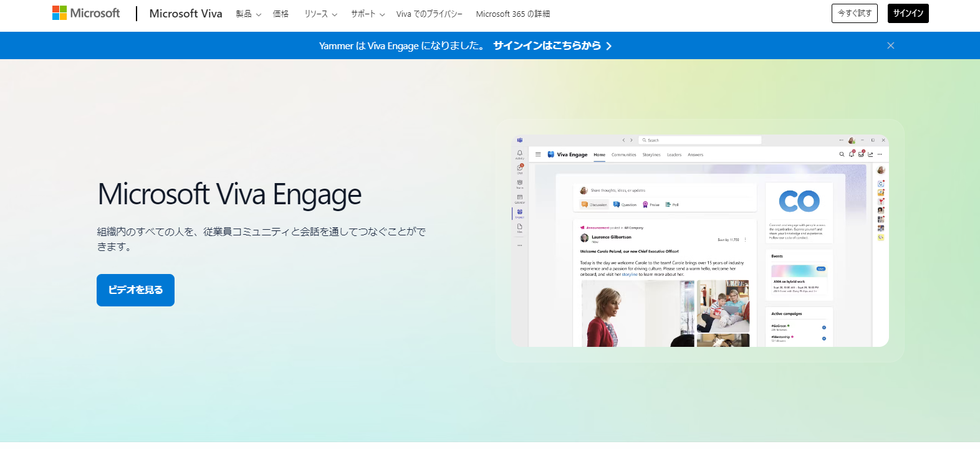980x449 pixels.
Task: Click the Microsoft logo in the header
Action: pyautogui.click(x=86, y=13)
